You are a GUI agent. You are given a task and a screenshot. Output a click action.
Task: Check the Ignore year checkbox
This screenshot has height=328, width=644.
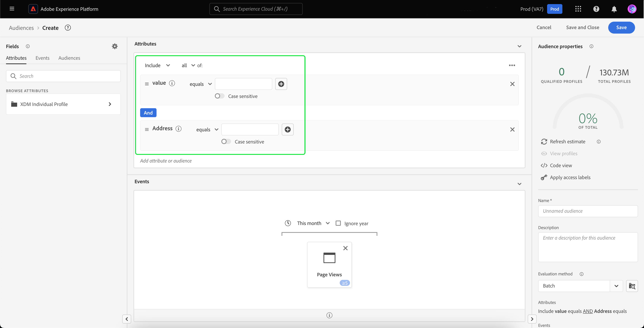point(338,223)
